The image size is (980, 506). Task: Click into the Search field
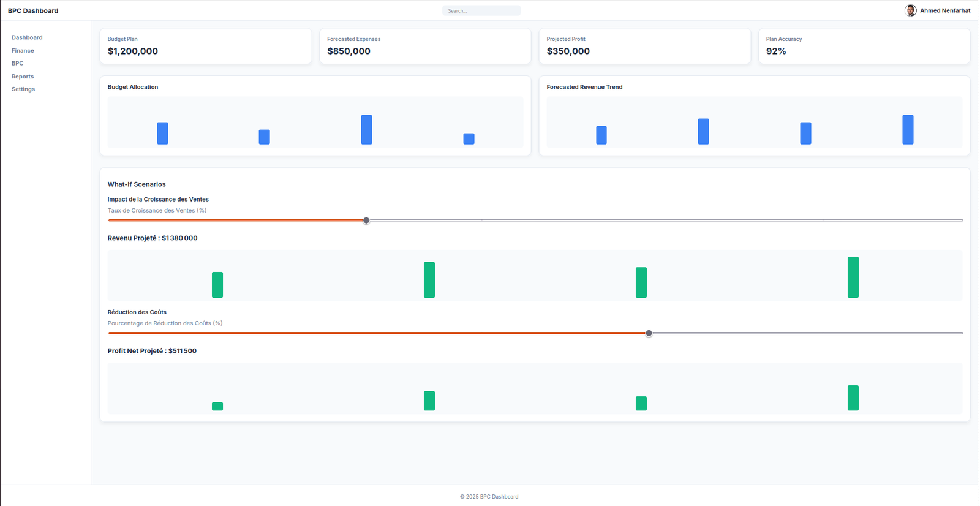[x=481, y=10]
